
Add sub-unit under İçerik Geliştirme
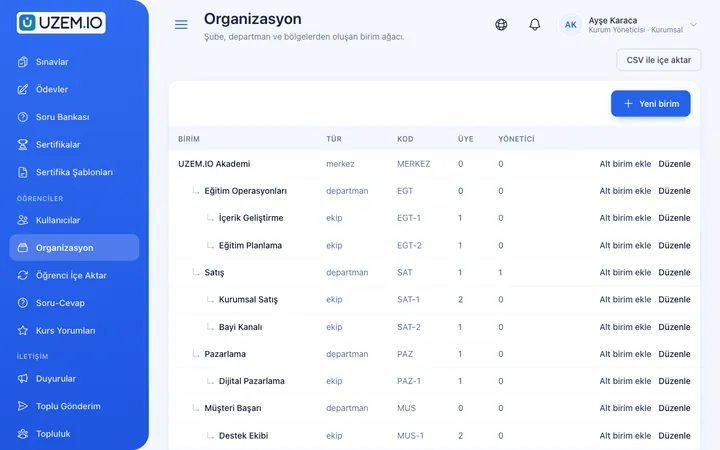[x=625, y=218]
